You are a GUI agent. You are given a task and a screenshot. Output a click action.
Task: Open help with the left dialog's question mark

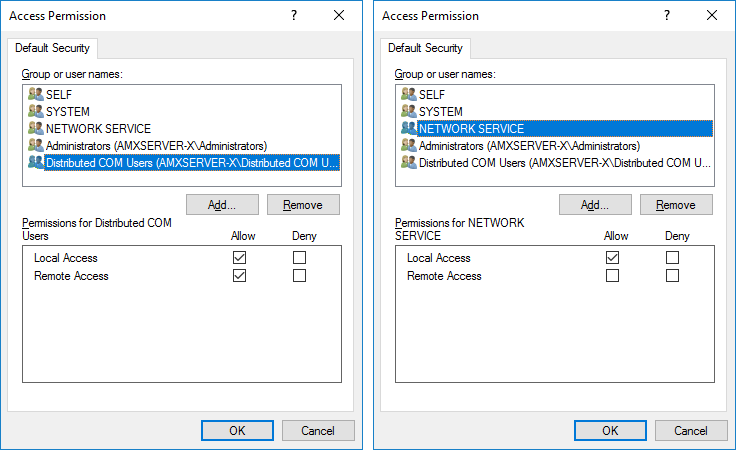[x=294, y=16]
